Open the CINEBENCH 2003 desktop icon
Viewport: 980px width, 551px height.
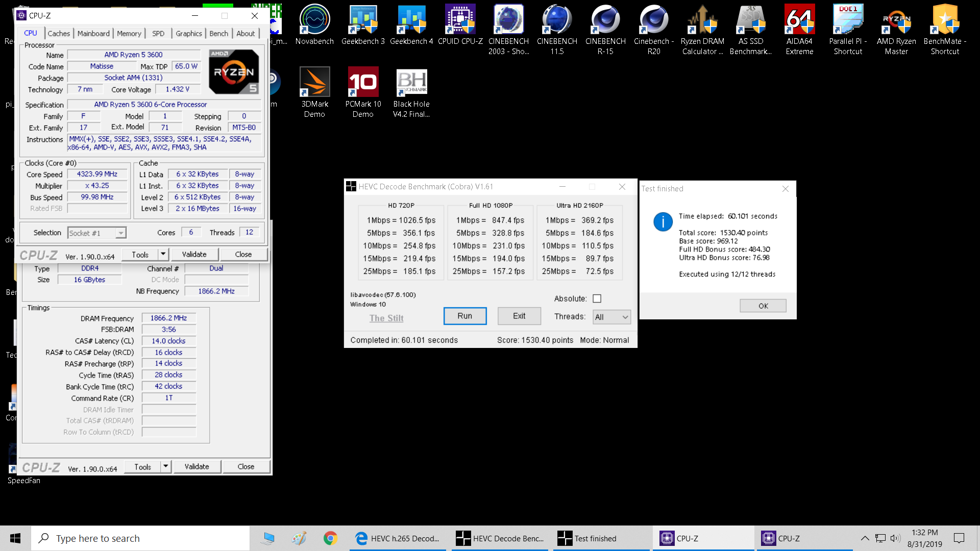(x=508, y=30)
